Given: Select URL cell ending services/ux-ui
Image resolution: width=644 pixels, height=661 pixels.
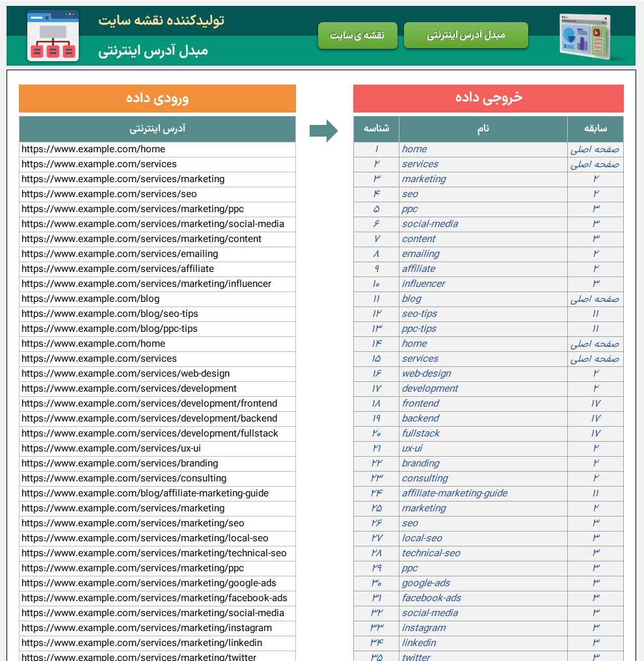Looking at the screenshot, I should click(x=157, y=448).
